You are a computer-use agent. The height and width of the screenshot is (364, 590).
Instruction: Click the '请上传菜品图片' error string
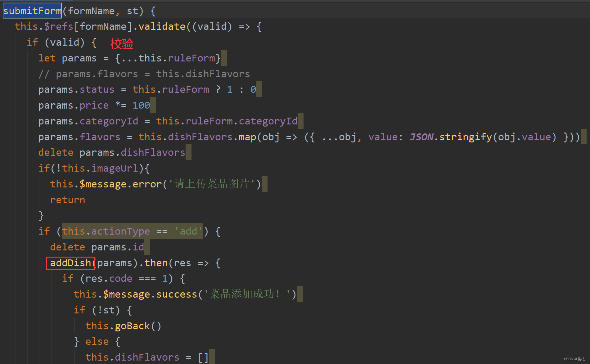212,184
